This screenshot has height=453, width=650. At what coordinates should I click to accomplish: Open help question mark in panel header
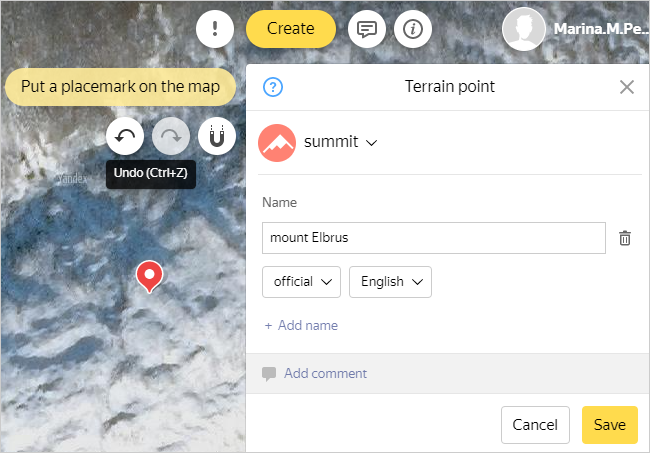(x=273, y=87)
